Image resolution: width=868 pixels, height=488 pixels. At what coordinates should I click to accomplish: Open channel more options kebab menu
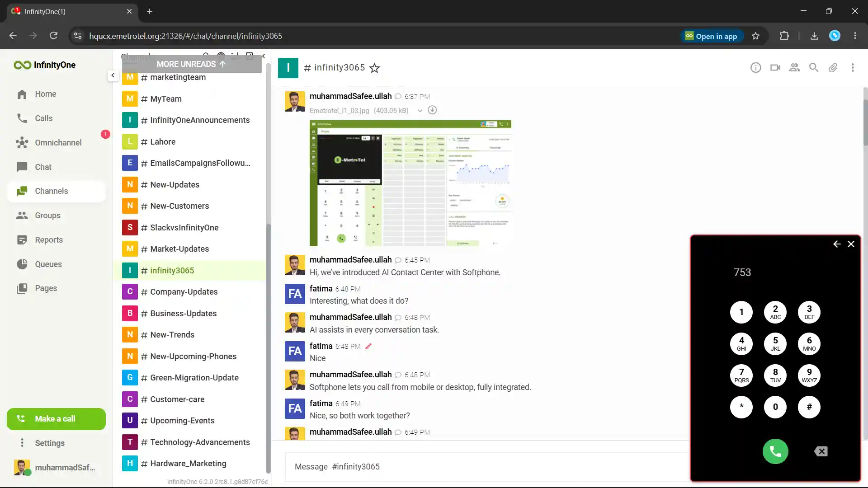(853, 68)
